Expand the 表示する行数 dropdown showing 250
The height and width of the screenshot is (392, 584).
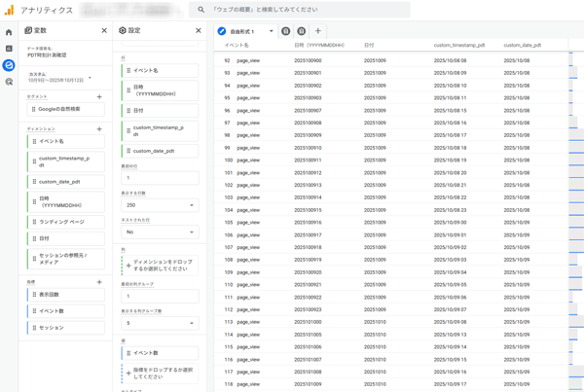(160, 205)
